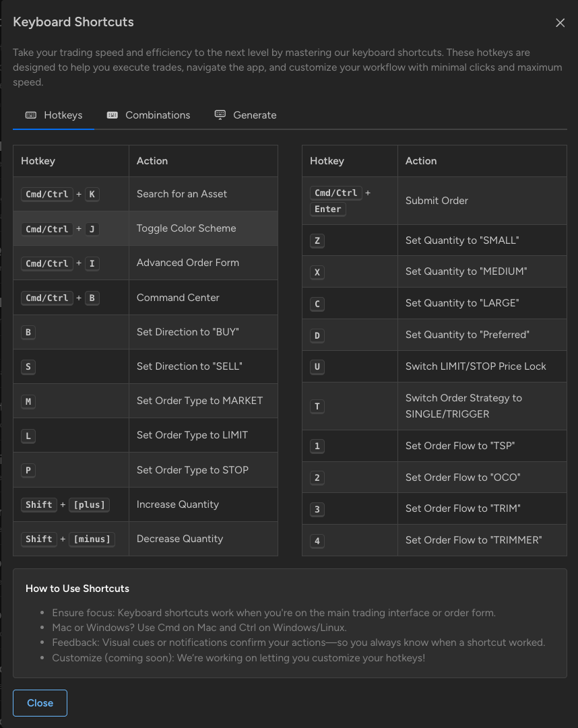Viewport: 578px width, 728px height.
Task: Click the X key badge for MEDIUM quantity
Action: [x=317, y=272]
